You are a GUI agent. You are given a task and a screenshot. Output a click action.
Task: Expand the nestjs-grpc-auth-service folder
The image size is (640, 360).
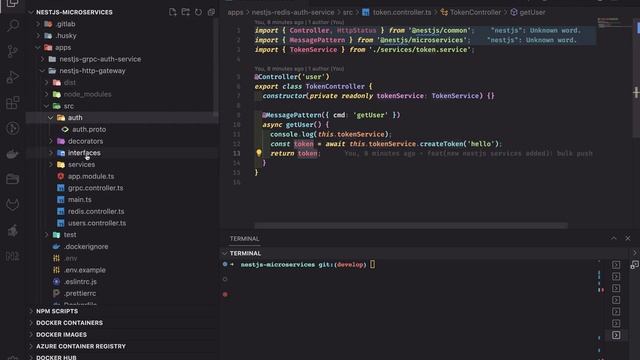tap(42, 59)
